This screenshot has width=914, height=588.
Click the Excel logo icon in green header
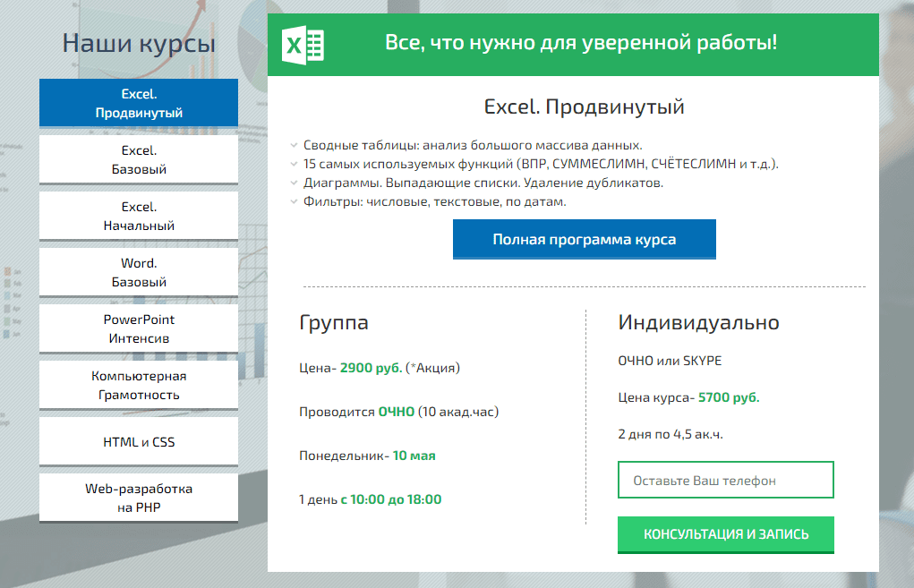pos(303,45)
